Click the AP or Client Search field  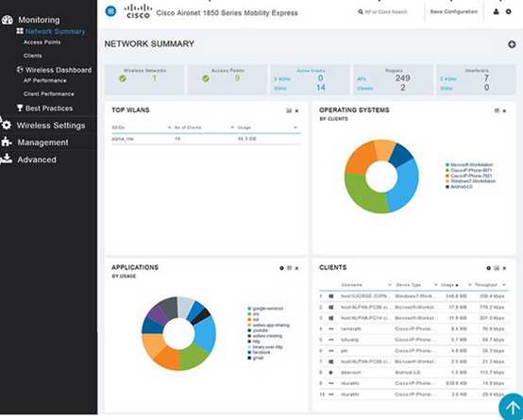383,11
